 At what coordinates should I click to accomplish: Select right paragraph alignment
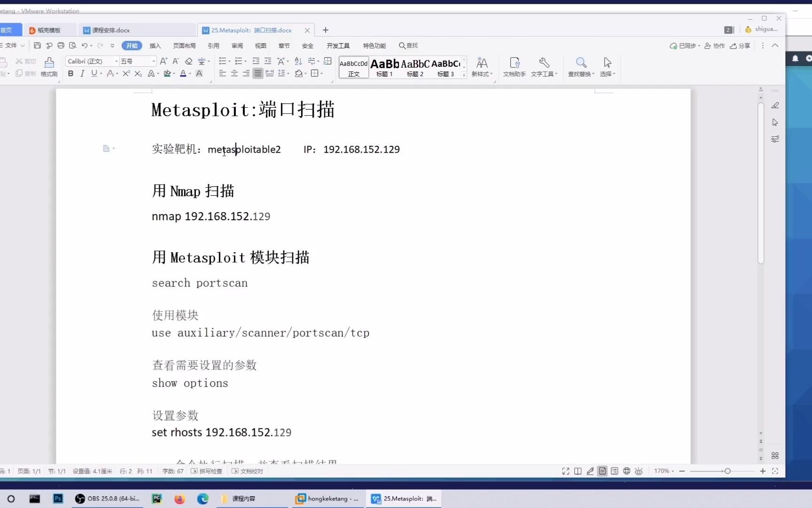(x=246, y=73)
